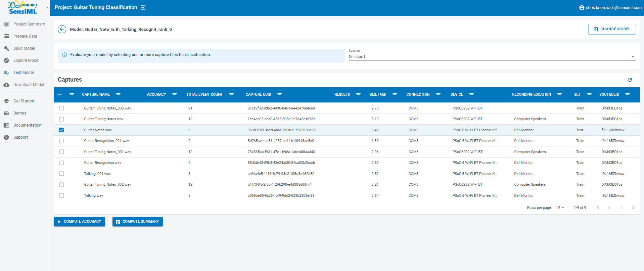
Task: Filter by Total Event Count column
Action: click(231, 95)
